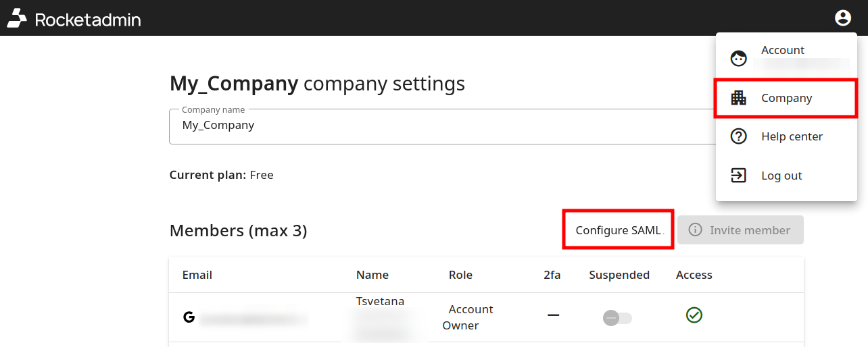Viewport: 868px width, 347px height.
Task: Open the user profile avatar menu
Action: pos(842,18)
